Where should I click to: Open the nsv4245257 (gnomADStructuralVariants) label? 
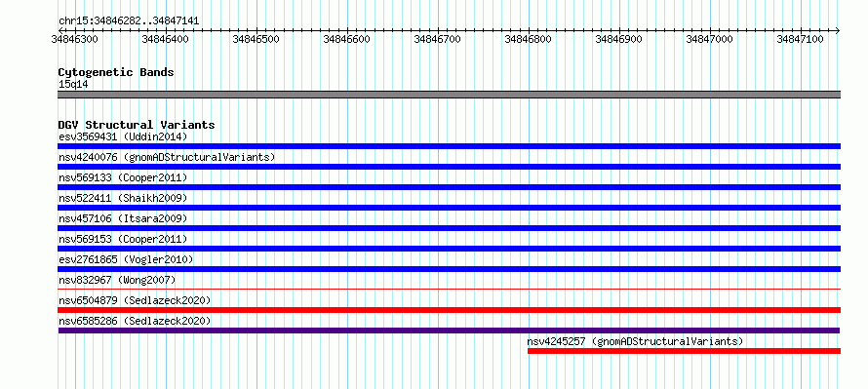(635, 341)
